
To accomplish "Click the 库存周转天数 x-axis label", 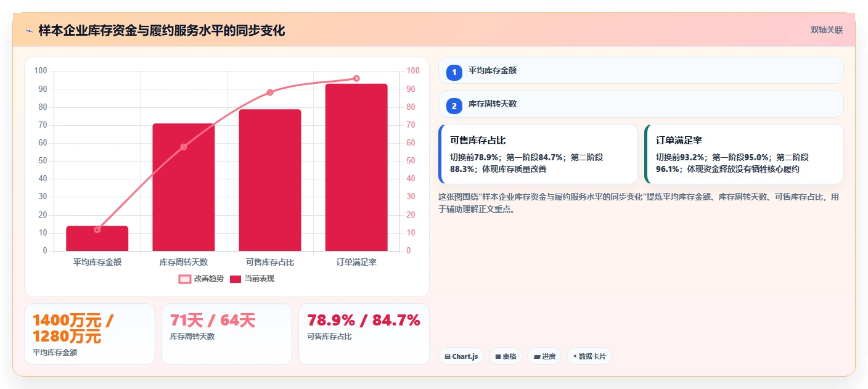I will 184,262.
